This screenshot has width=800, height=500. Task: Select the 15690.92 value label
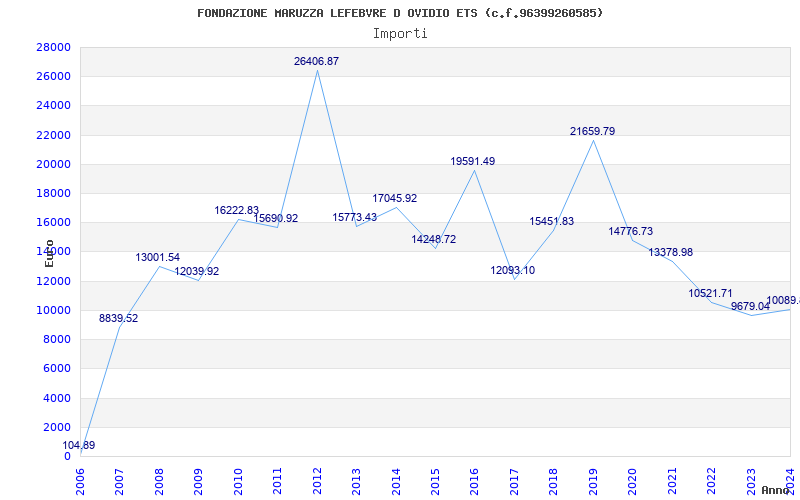(x=276, y=218)
